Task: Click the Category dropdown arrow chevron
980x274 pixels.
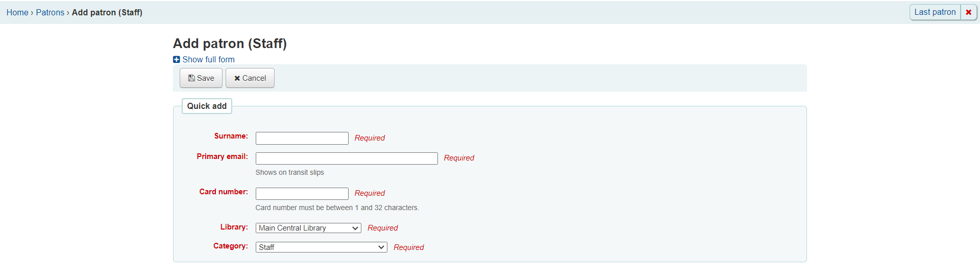Action: tap(381, 247)
